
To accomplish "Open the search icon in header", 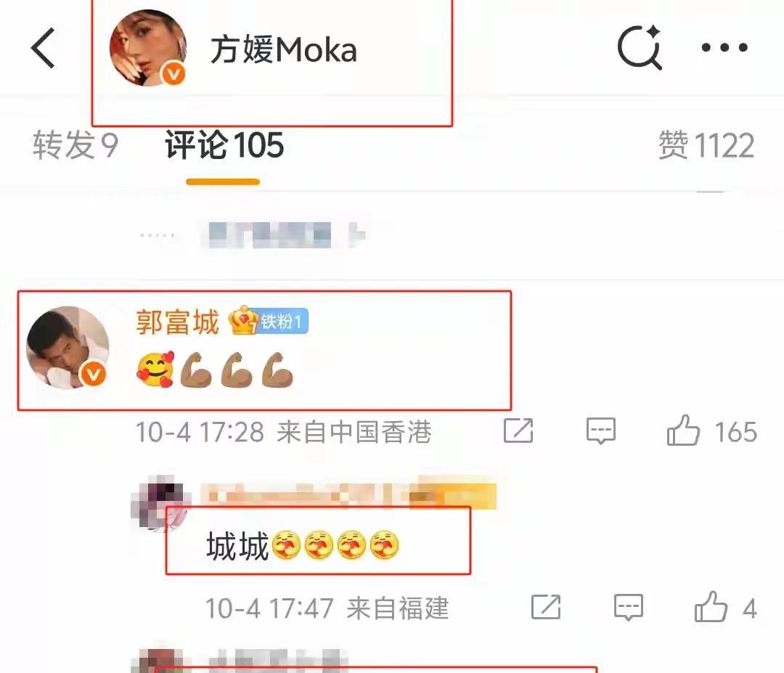I will tap(640, 47).
